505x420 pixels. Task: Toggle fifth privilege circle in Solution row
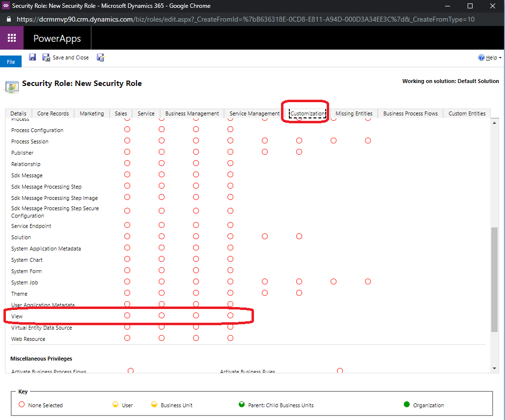click(265, 236)
